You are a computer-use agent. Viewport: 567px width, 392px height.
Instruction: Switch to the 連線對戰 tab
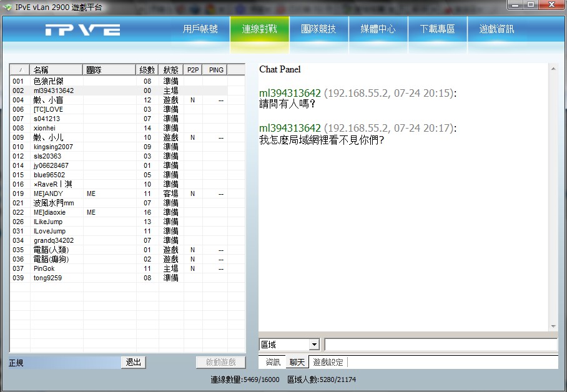click(260, 29)
